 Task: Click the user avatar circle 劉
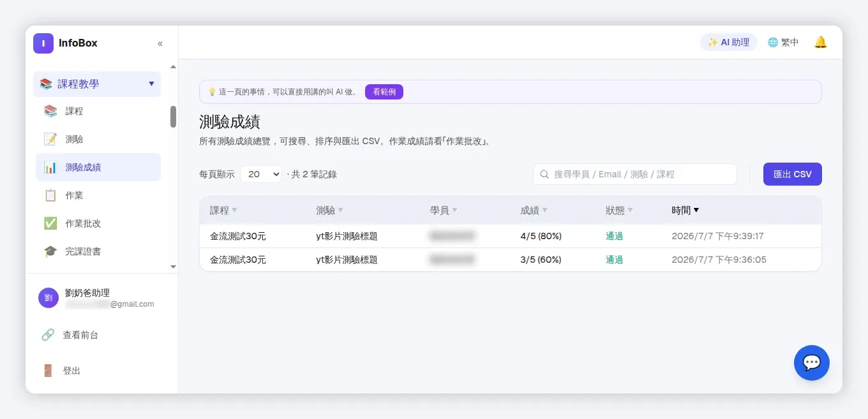[x=49, y=298]
